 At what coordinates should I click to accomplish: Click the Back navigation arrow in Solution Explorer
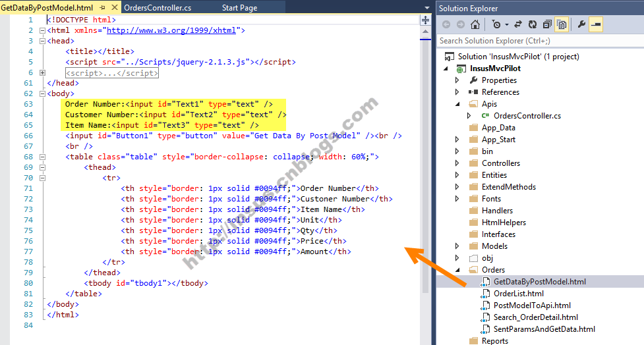click(x=446, y=24)
